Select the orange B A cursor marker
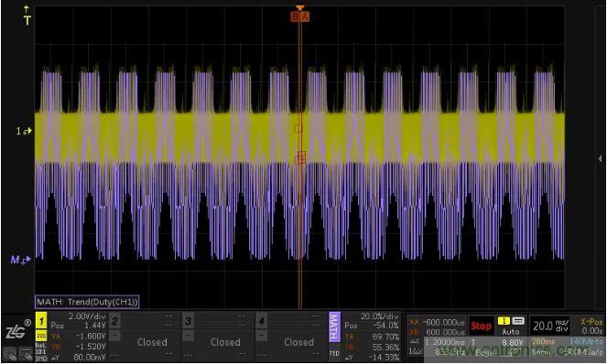This screenshot has height=364, width=607. point(299,16)
